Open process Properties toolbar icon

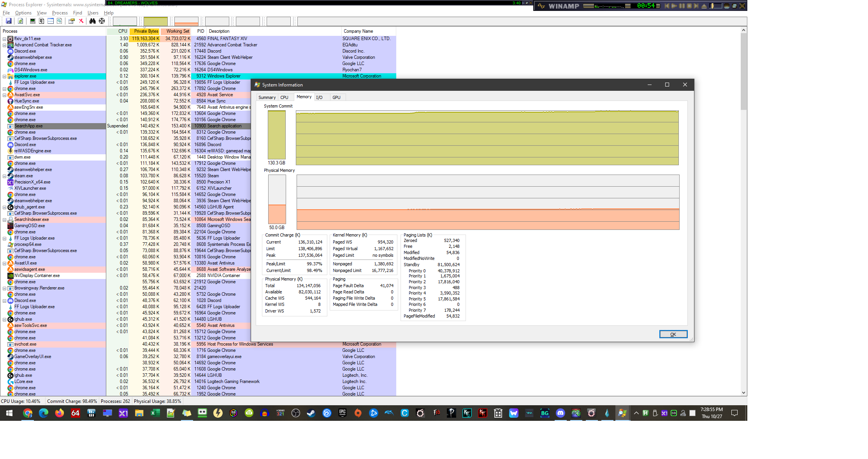[x=71, y=21]
